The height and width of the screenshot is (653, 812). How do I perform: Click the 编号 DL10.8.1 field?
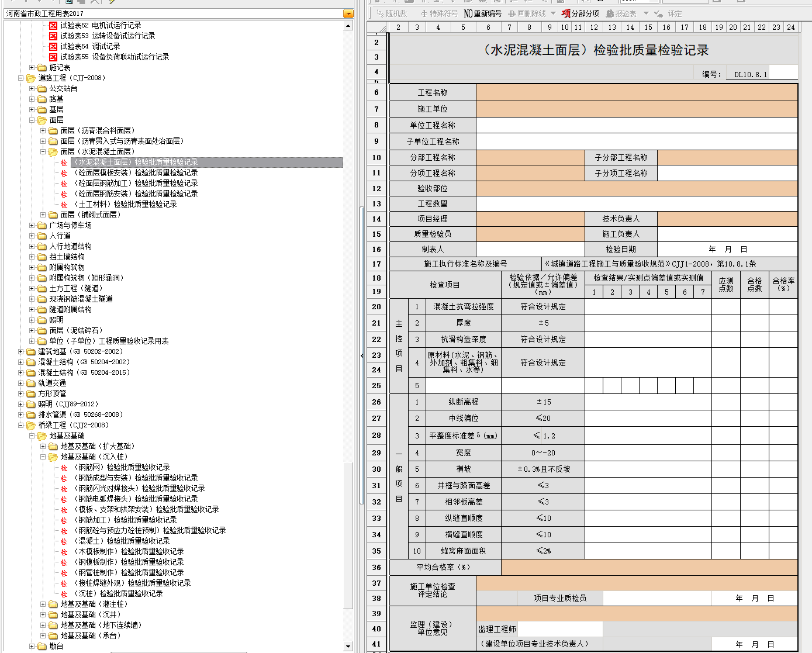point(751,74)
